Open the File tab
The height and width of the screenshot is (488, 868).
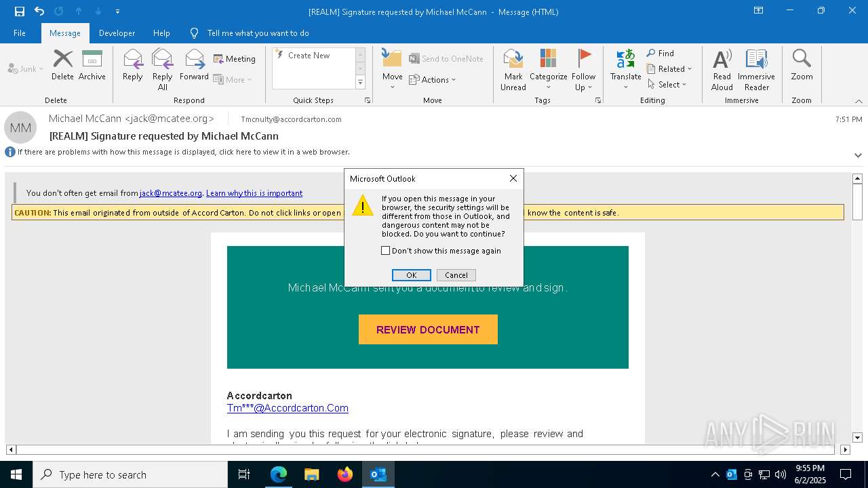tap(20, 33)
